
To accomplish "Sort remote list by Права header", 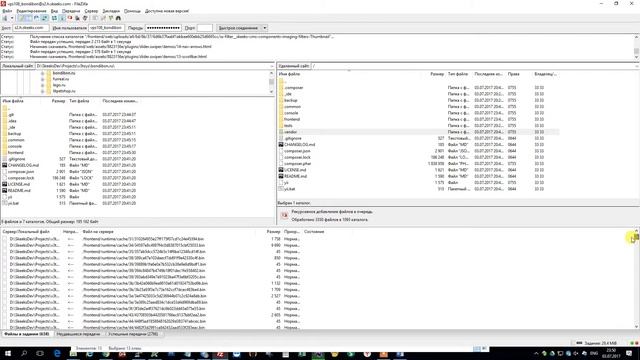I will 513,74.
